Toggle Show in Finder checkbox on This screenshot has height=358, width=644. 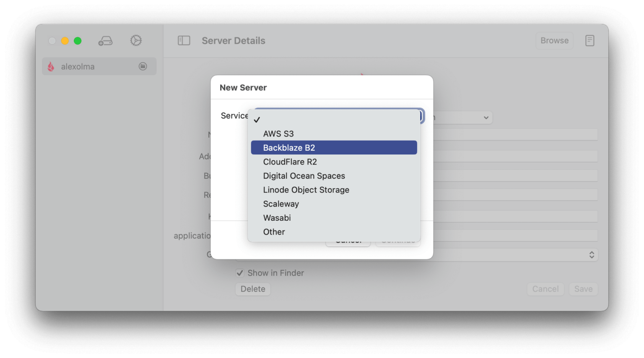(240, 273)
